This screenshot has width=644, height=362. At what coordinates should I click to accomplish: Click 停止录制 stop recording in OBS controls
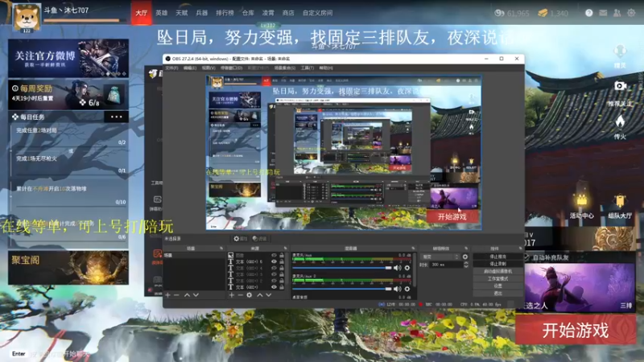tap(497, 264)
